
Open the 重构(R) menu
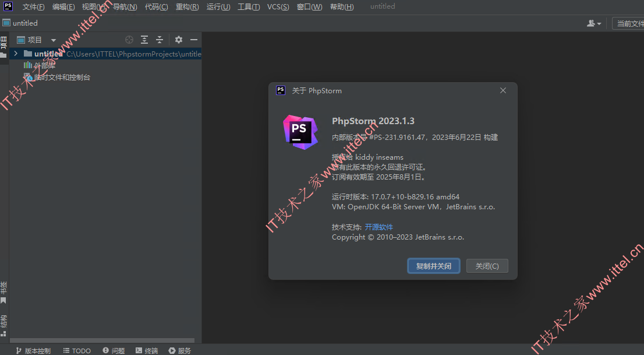[x=187, y=6]
